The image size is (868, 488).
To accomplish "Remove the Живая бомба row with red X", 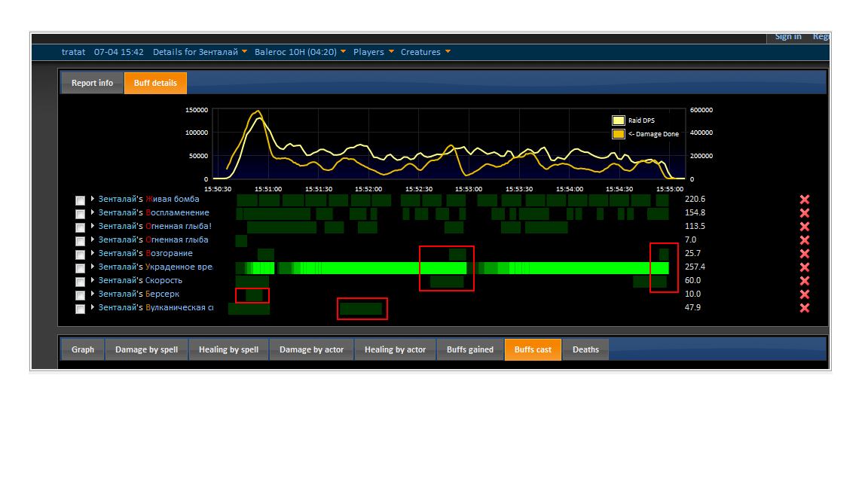I will pos(804,200).
